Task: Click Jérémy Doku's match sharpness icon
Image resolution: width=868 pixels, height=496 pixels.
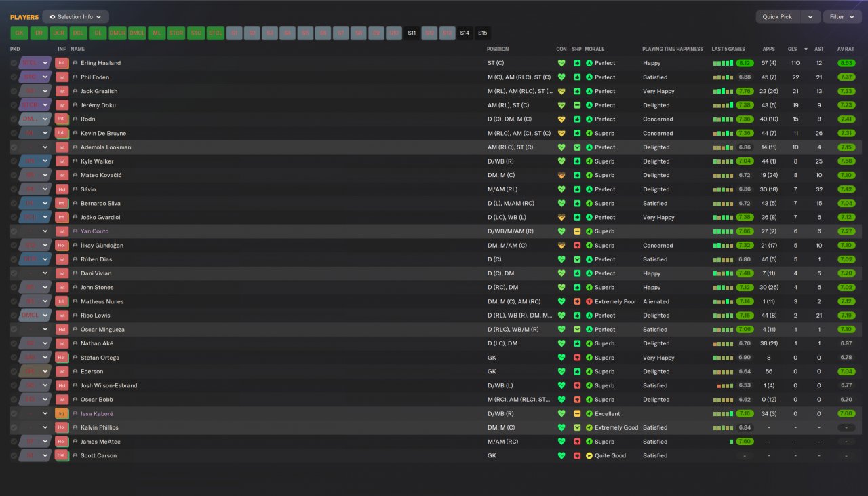Action: pyautogui.click(x=577, y=105)
